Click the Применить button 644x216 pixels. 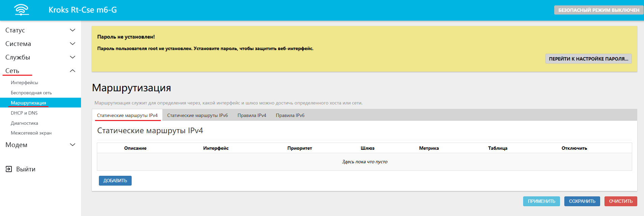point(541,201)
